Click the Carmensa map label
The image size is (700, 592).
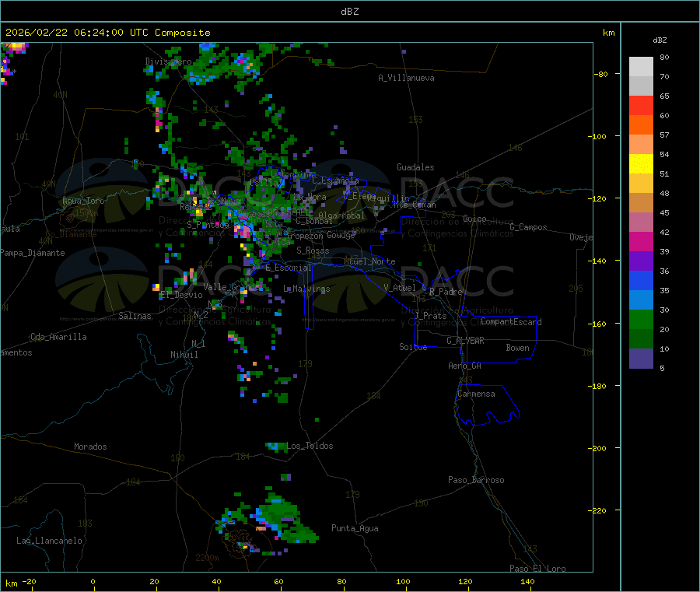click(476, 394)
